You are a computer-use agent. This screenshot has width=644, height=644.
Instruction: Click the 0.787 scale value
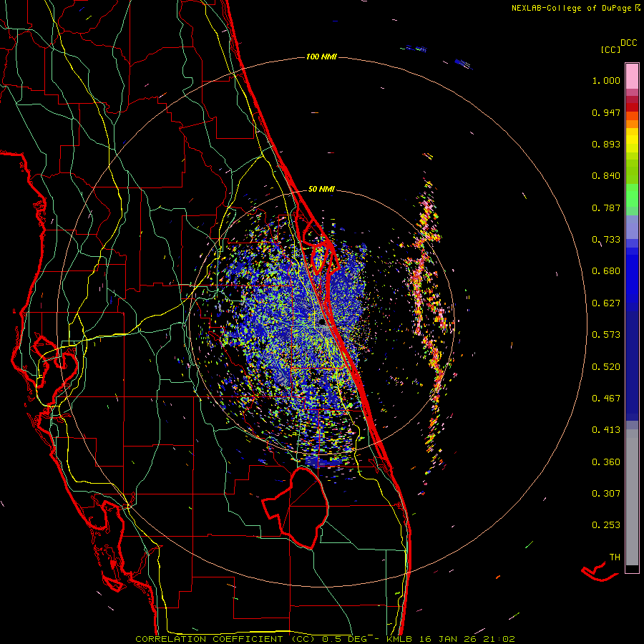(606, 208)
